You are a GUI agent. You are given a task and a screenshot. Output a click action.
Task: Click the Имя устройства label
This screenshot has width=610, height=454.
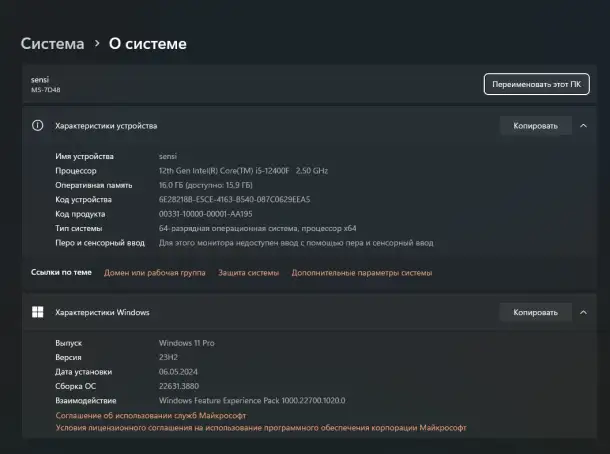[x=84, y=156]
